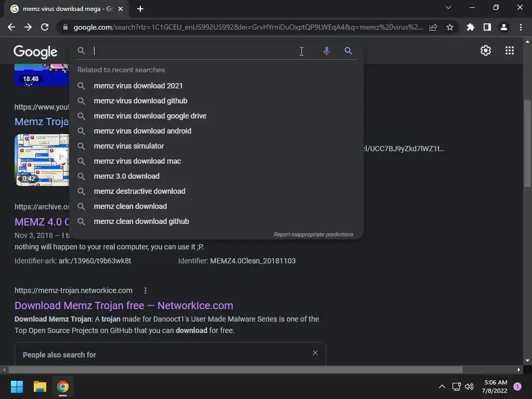Close the People also search for box

[x=315, y=353]
